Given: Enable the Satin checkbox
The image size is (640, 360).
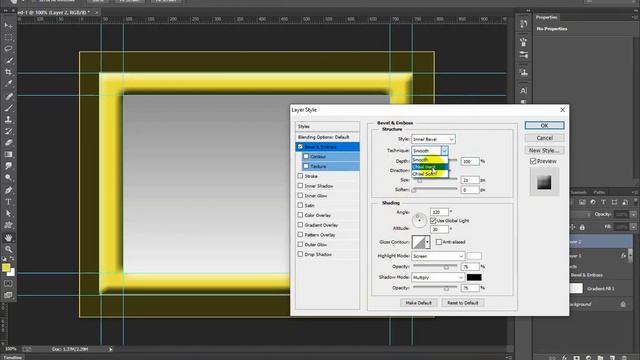Looking at the screenshot, I should click(300, 205).
